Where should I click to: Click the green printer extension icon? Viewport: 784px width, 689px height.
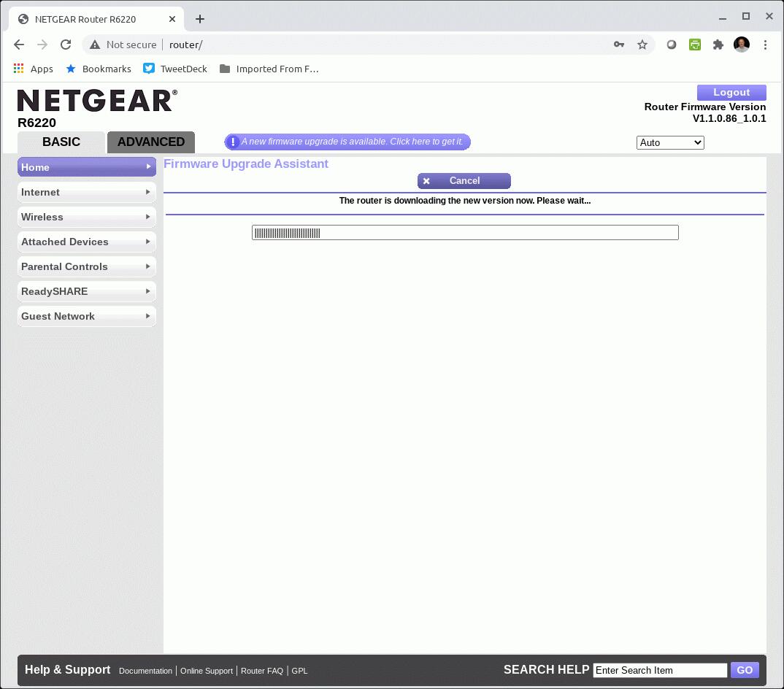point(694,45)
